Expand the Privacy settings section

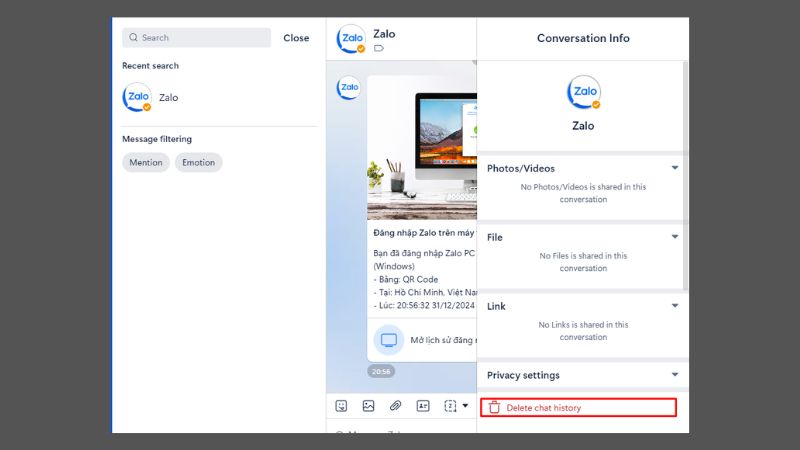coord(675,375)
